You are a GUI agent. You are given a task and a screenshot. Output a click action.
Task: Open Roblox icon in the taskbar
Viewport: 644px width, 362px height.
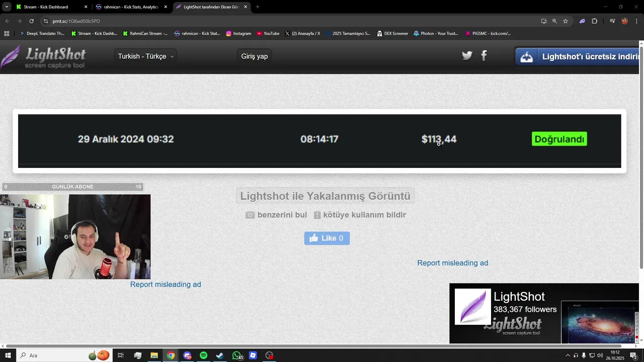253,355
